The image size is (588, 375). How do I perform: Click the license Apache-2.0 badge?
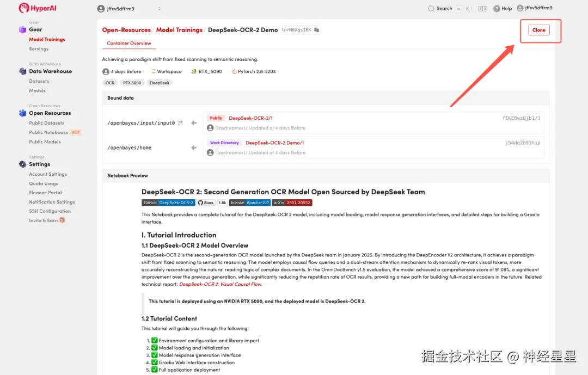pos(250,202)
